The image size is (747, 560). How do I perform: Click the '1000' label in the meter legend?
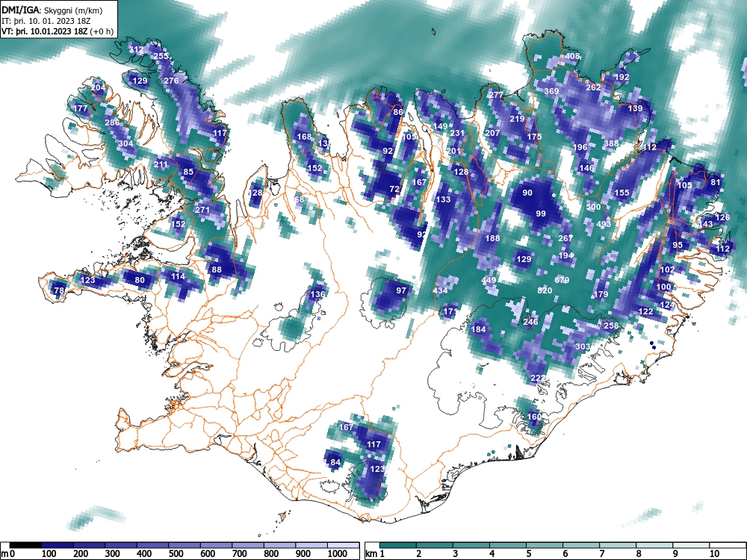tap(337, 554)
